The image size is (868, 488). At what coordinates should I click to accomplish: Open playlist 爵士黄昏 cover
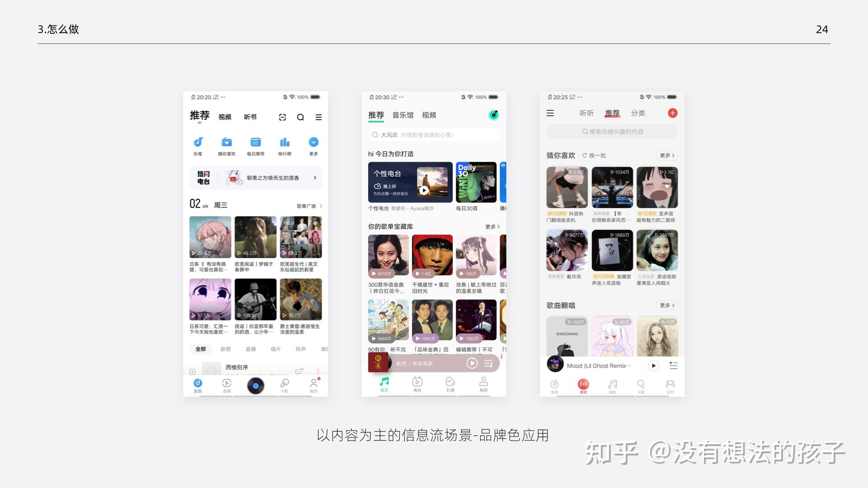tap(301, 299)
